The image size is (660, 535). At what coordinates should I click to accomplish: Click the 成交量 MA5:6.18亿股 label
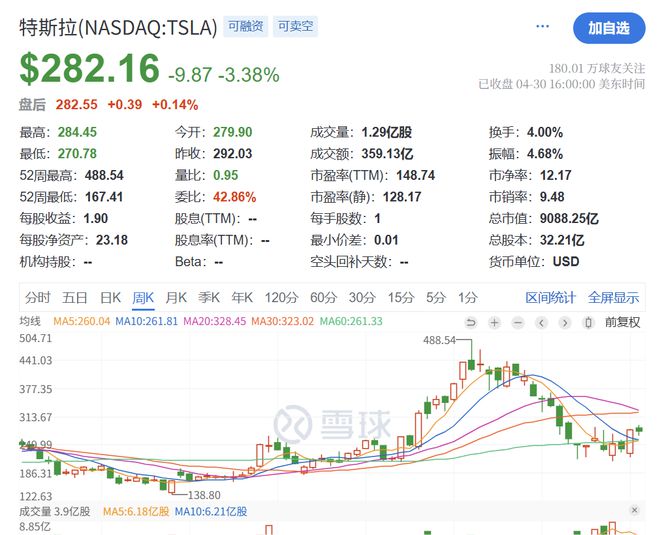[x=136, y=511]
